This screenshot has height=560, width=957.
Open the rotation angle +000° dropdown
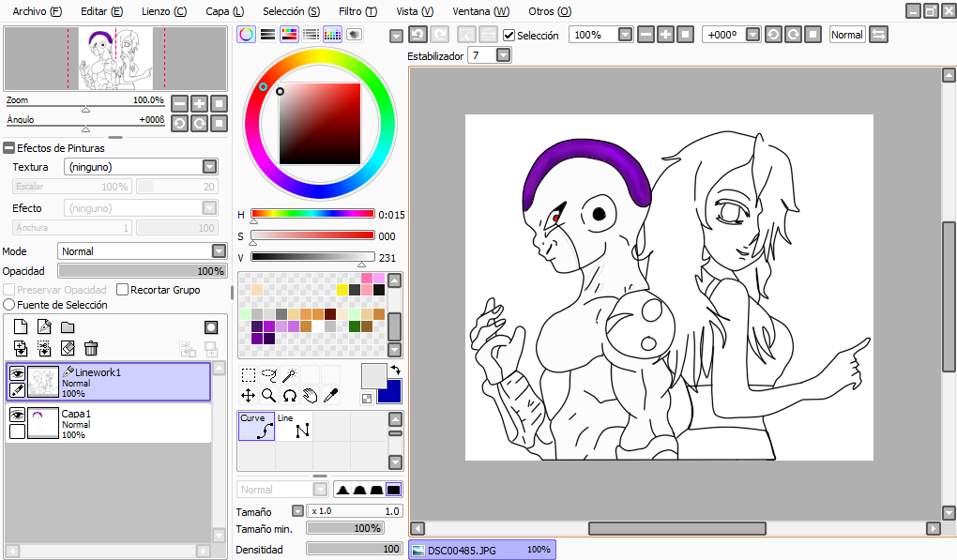(x=753, y=35)
